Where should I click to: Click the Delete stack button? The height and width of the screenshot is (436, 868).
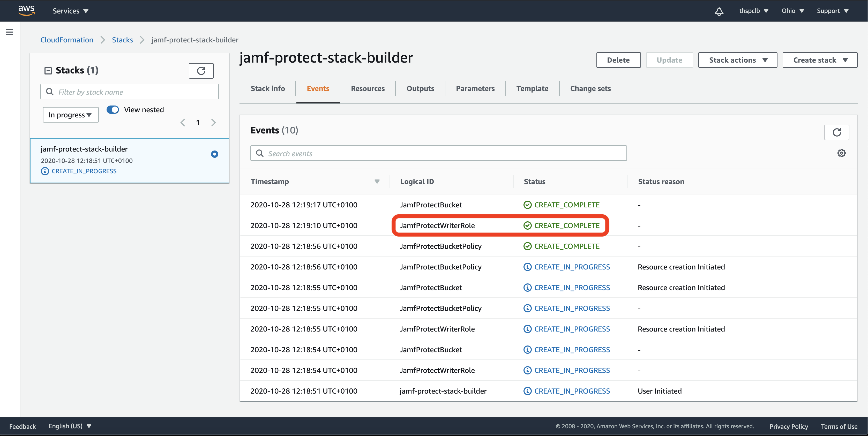point(618,60)
